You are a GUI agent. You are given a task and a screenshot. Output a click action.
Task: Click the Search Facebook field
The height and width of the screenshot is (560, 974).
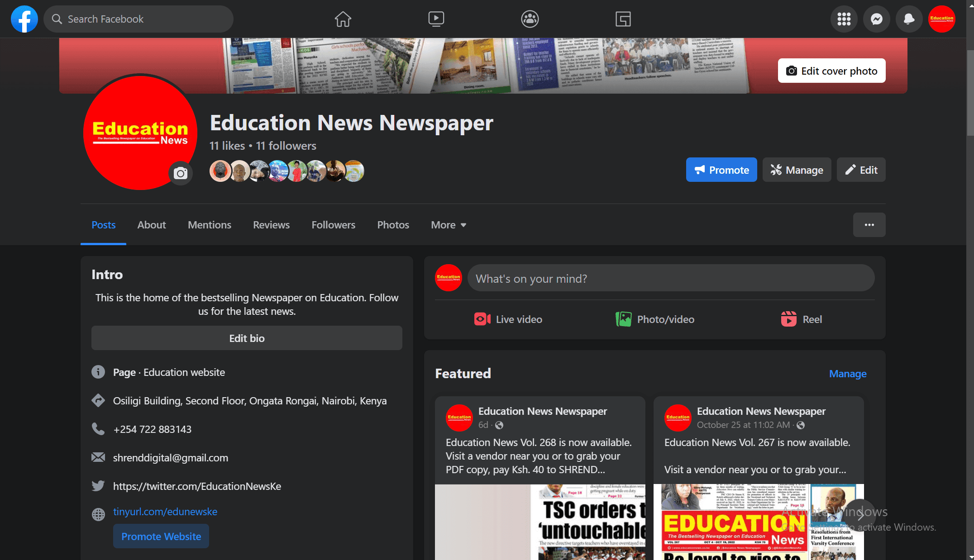[x=138, y=19]
